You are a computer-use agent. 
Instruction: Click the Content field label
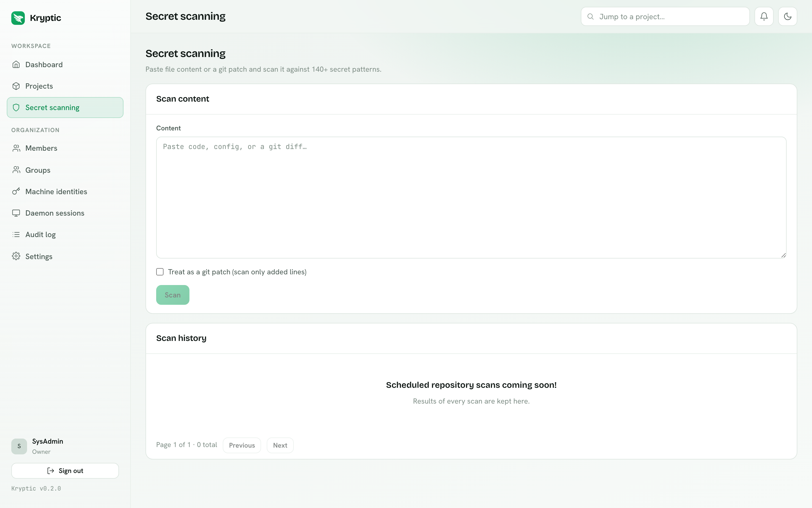pos(168,128)
